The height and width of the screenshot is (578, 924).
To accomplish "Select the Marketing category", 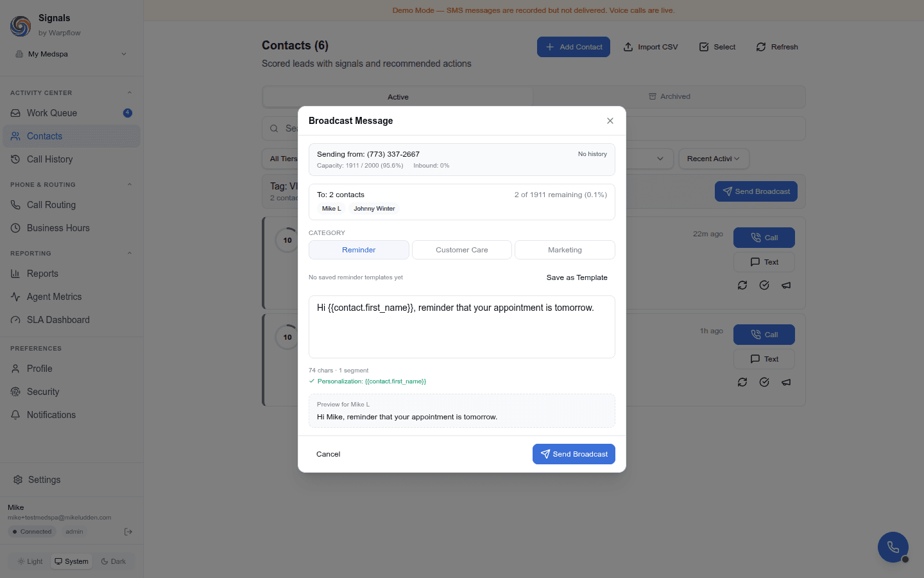I will click(565, 250).
